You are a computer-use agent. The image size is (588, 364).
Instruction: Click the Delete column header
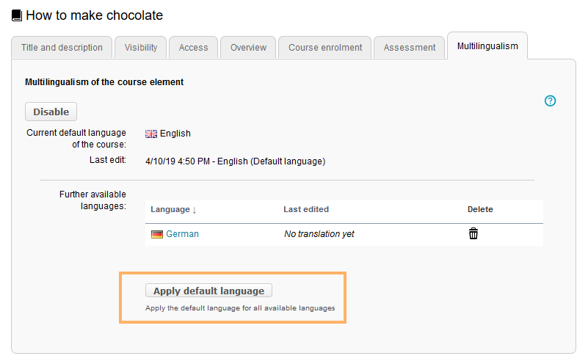480,210
